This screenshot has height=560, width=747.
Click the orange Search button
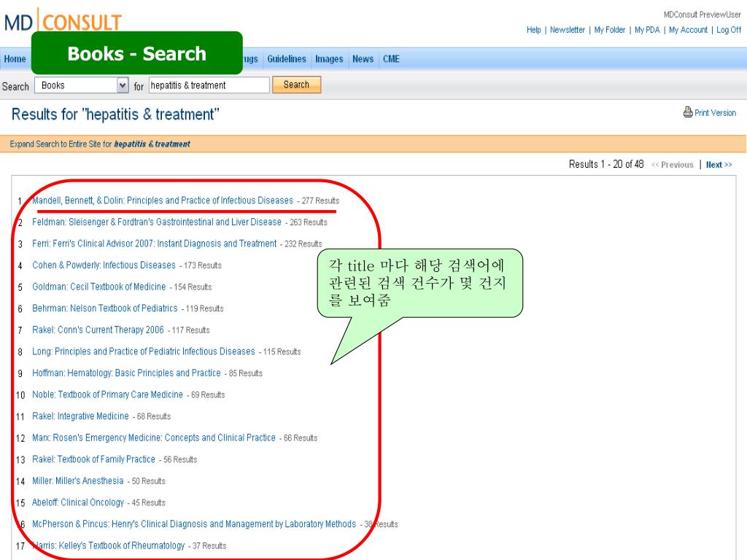click(x=296, y=85)
